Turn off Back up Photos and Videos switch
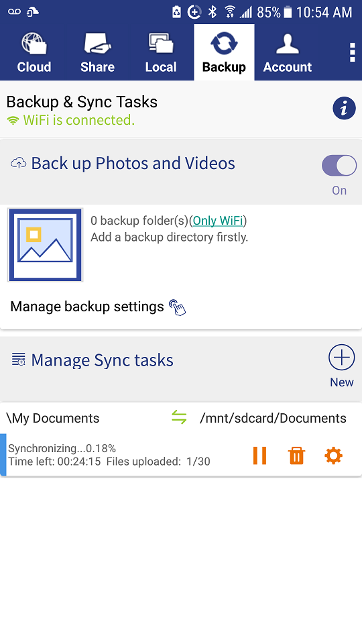 pyautogui.click(x=339, y=166)
